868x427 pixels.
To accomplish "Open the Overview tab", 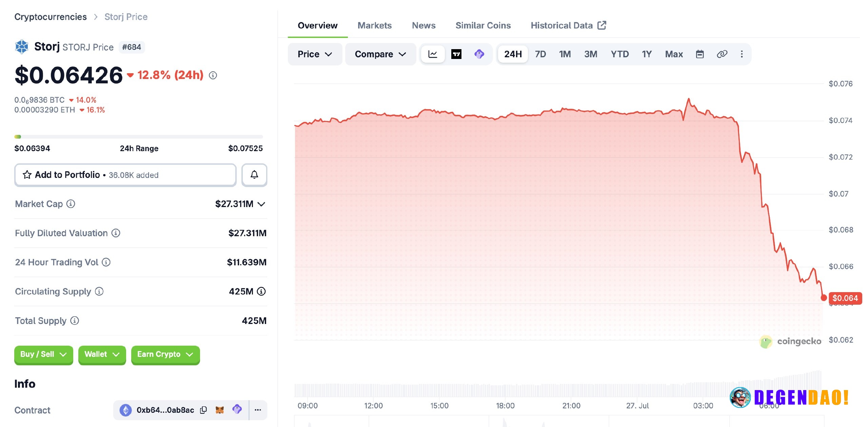I will [318, 25].
